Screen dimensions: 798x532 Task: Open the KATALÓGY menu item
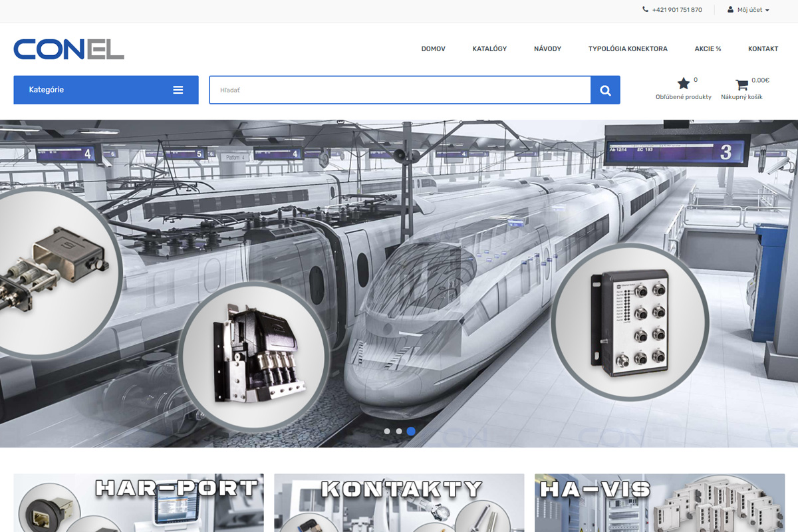point(489,49)
